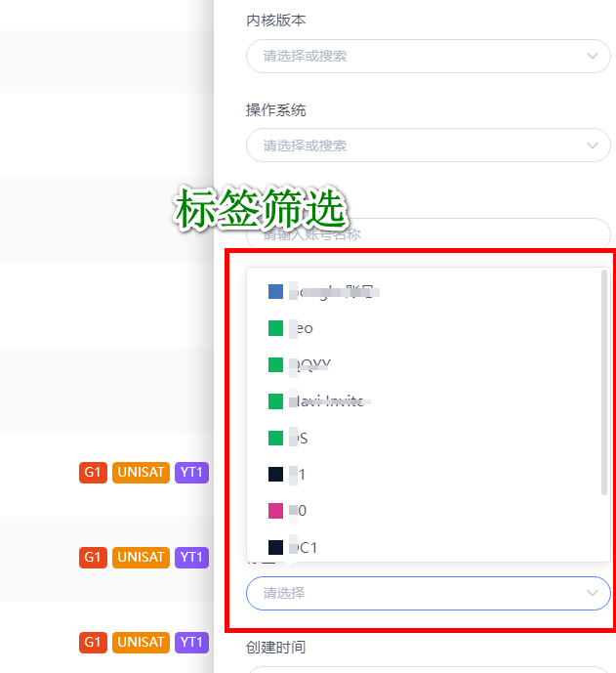
Task: Select the tag option with the blue swatch
Action: [x=322, y=291]
